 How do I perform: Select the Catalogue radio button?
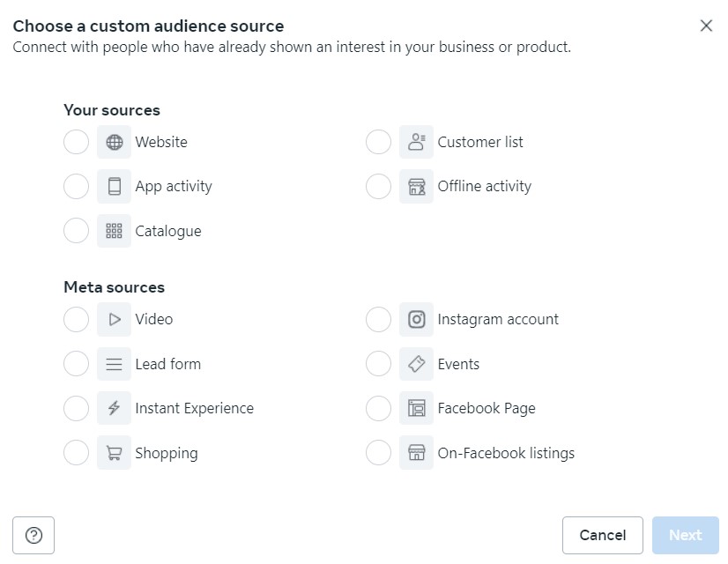(x=76, y=231)
